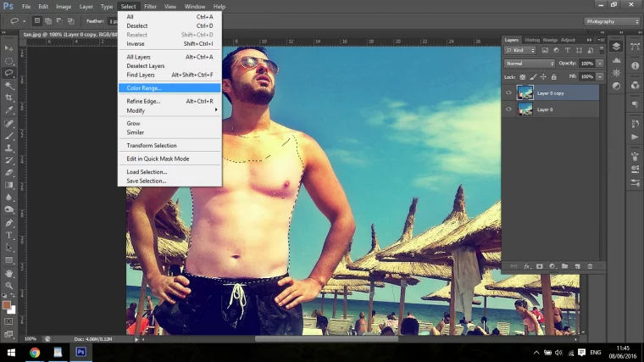Open the layer Kind filter dropdown
The width and height of the screenshot is (644, 362).
click(520, 50)
